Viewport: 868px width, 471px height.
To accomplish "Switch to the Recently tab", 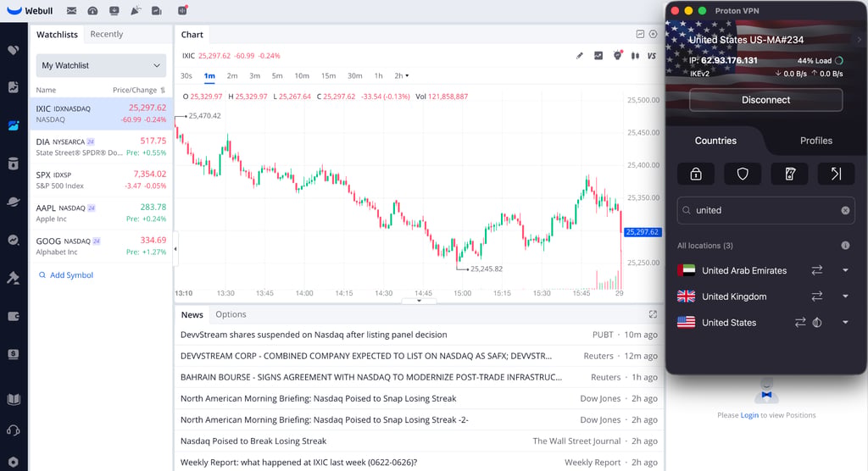I will coord(106,35).
